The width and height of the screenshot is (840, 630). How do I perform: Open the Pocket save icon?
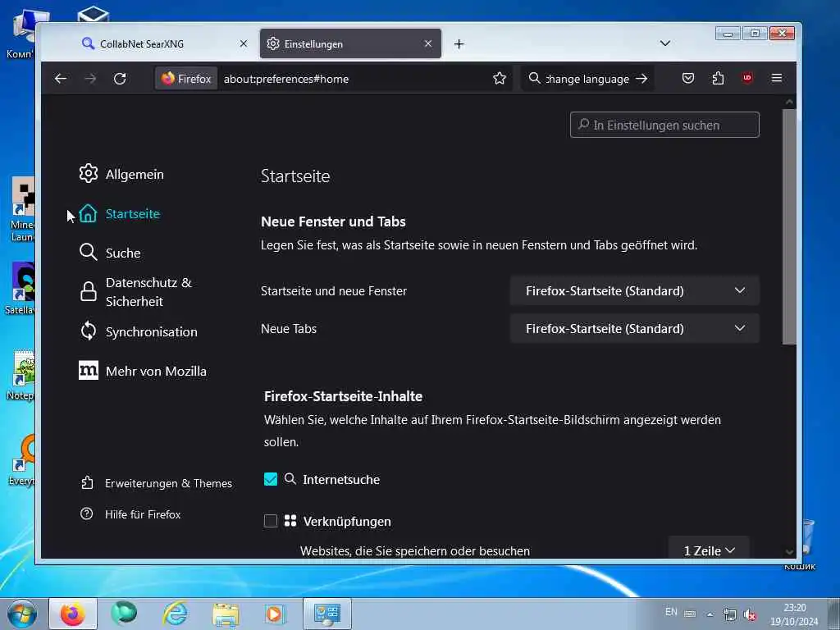tap(688, 79)
